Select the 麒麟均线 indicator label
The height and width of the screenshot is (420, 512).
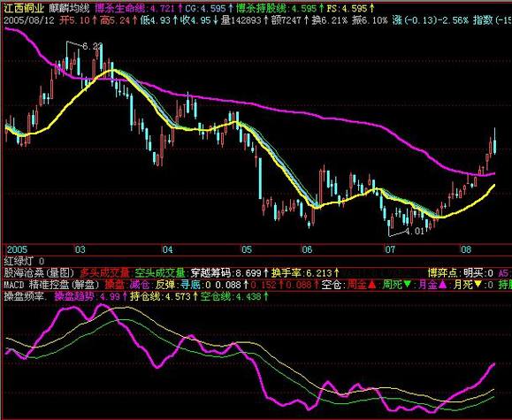(70, 8)
